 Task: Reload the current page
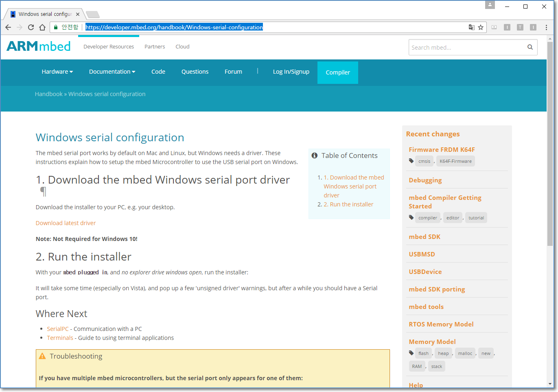point(31,27)
